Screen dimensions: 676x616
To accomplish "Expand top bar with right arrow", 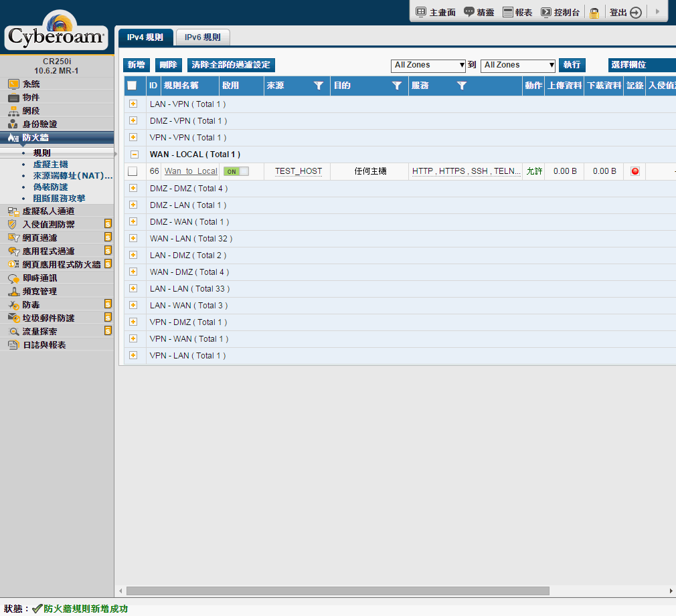I will (657, 11).
